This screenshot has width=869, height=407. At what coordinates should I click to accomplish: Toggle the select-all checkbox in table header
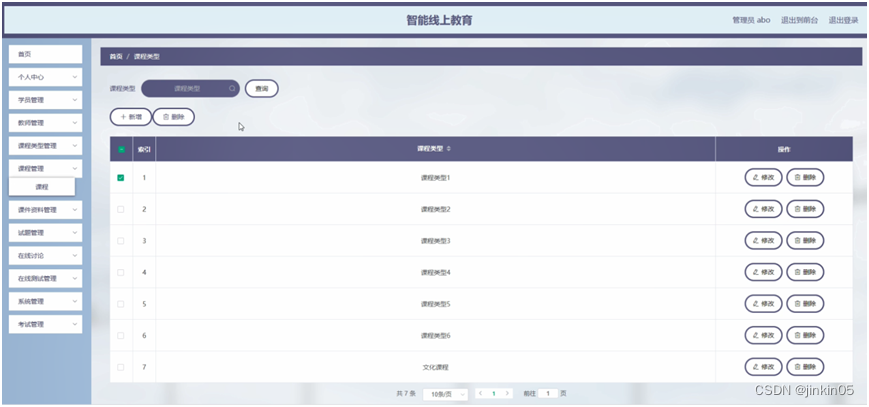pos(121,149)
